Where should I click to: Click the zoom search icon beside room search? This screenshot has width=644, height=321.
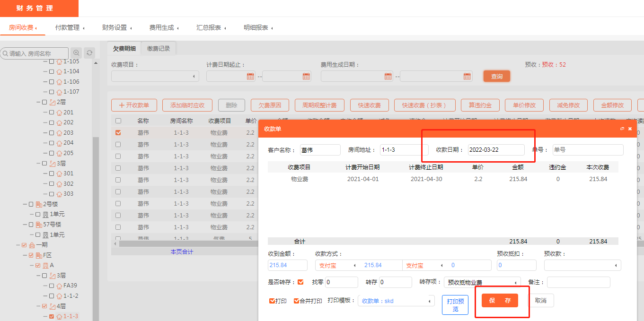point(76,53)
